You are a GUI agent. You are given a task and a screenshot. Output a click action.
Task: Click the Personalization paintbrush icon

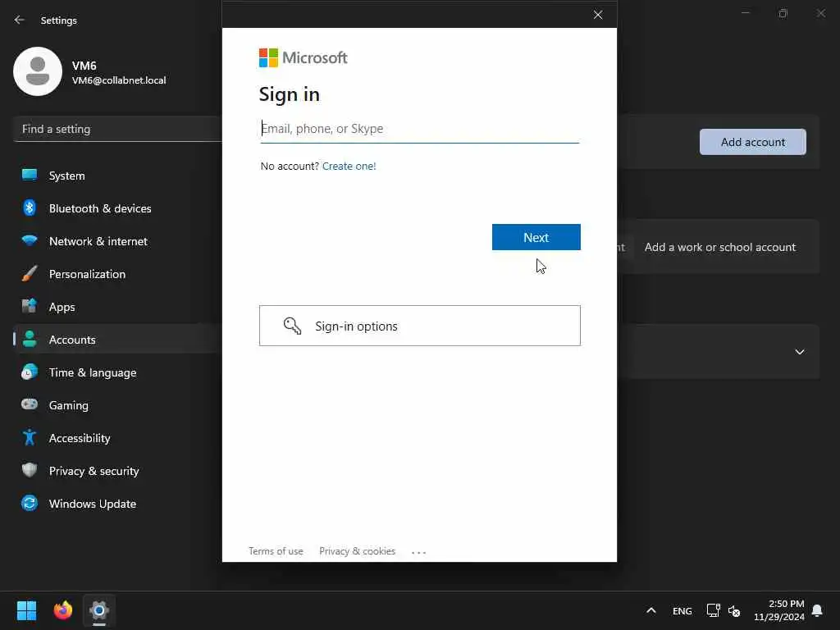30,274
